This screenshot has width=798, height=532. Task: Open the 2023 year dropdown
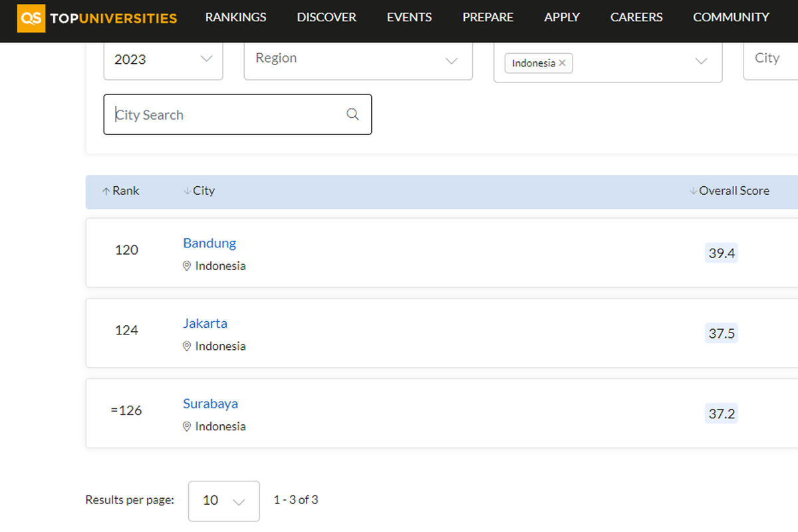[x=163, y=60]
